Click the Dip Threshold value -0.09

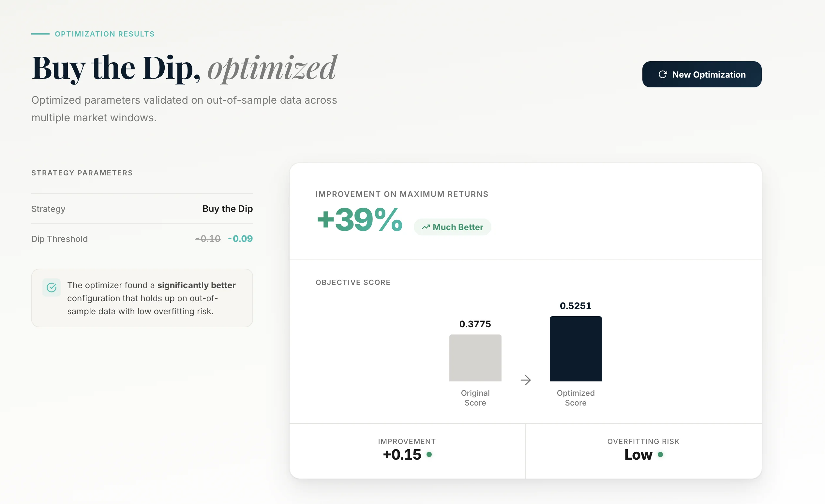point(240,239)
